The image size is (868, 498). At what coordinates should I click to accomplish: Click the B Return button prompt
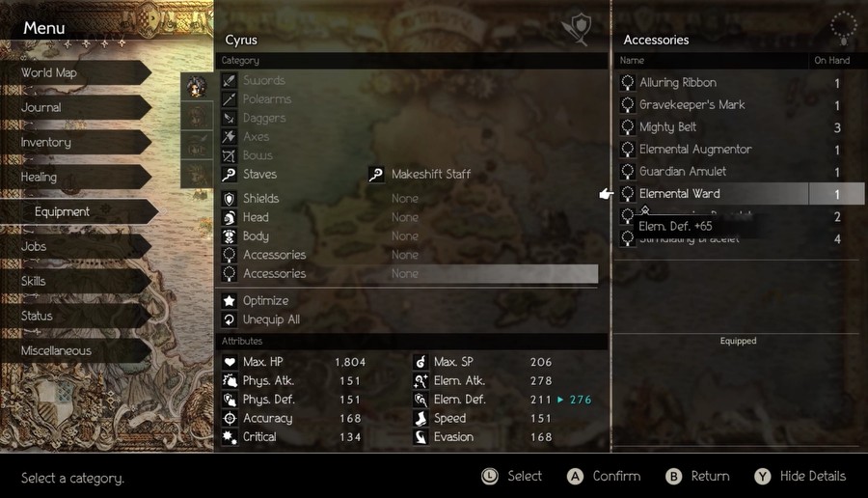[x=697, y=477]
